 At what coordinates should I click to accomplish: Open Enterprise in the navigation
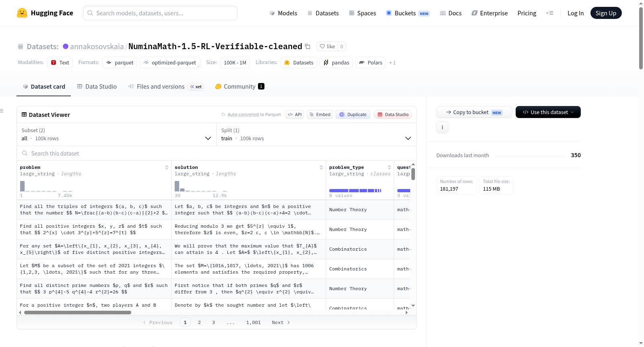[x=490, y=13]
